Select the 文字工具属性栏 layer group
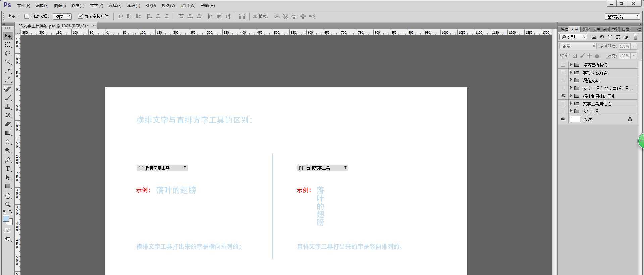This screenshot has height=275, width=644. coord(597,104)
